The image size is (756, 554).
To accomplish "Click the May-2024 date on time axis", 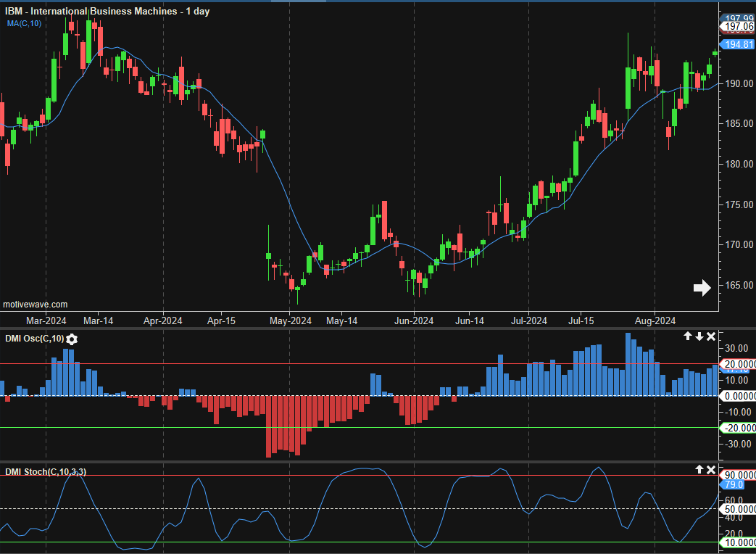I will pyautogui.click(x=289, y=321).
